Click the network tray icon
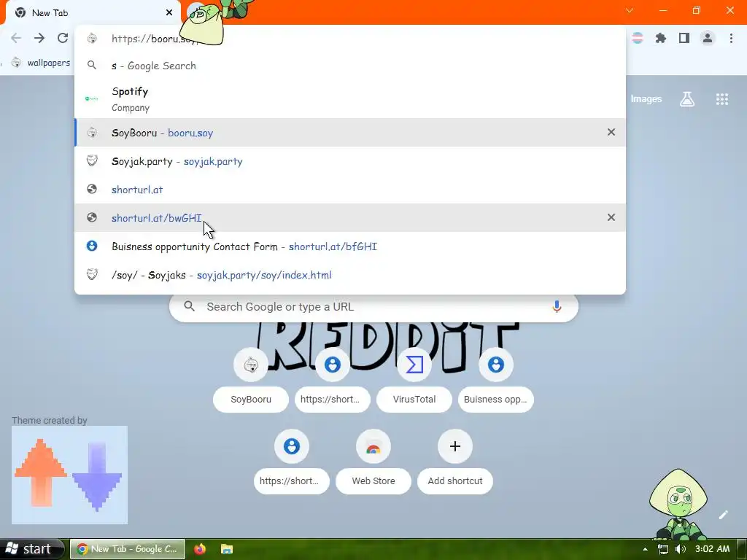This screenshot has height=560, width=747. [662, 549]
